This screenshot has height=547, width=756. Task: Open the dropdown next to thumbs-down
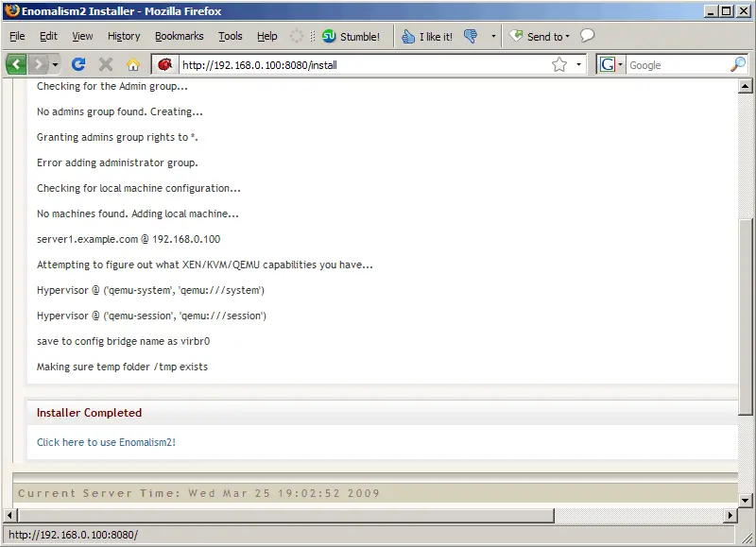(x=493, y=36)
